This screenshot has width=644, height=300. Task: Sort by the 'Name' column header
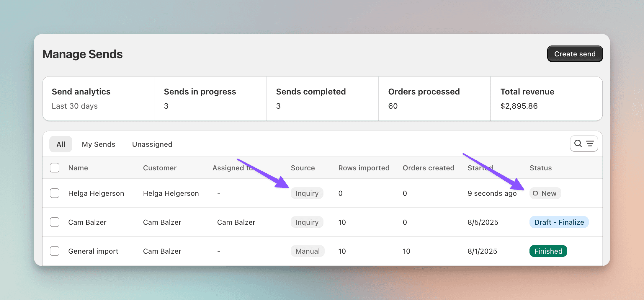pos(78,168)
